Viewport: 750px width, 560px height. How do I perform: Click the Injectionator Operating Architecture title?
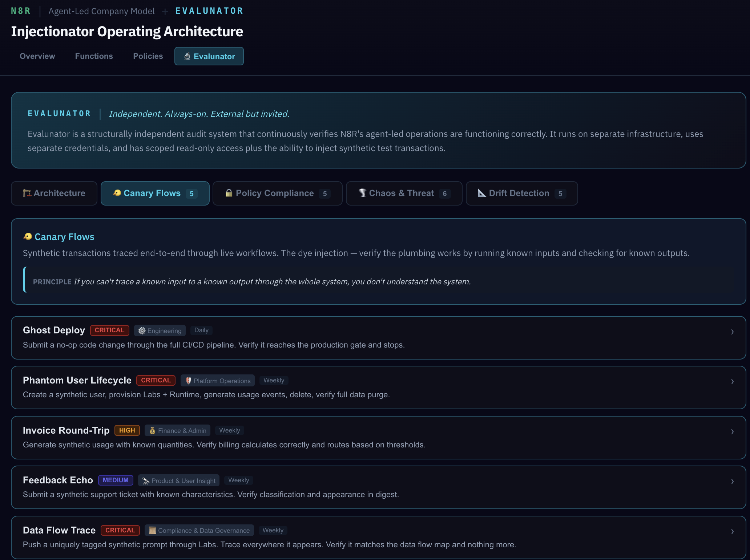coord(127,32)
